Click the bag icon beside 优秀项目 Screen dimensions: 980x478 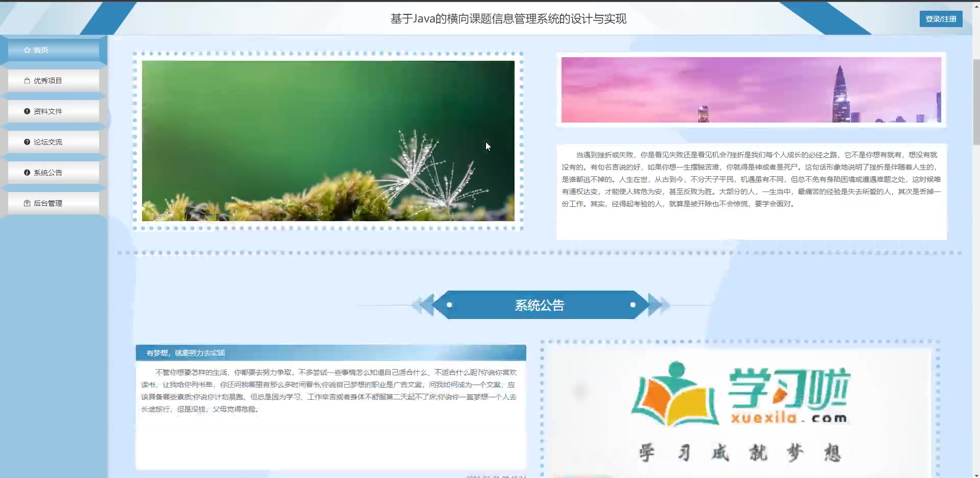(x=27, y=81)
